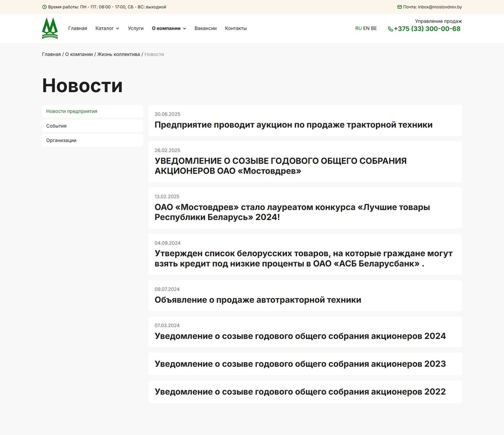Open the tractor equipment auction news item
Viewport: 504px width, 435px height.
pyautogui.click(x=293, y=125)
